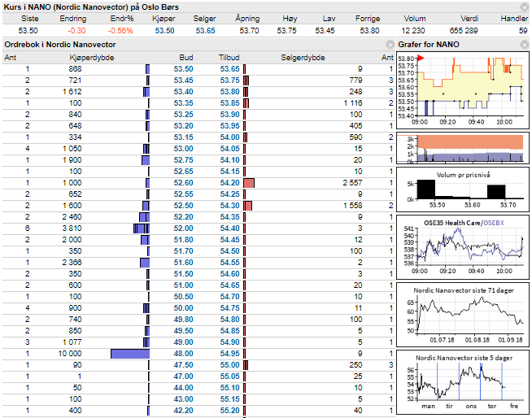Select the offer price 54.00

click(x=229, y=137)
